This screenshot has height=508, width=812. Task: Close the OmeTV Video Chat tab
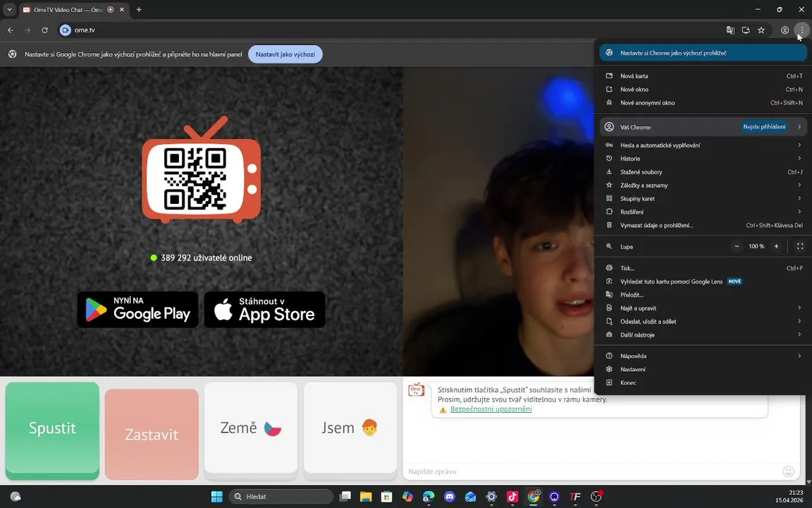pyautogui.click(x=122, y=9)
